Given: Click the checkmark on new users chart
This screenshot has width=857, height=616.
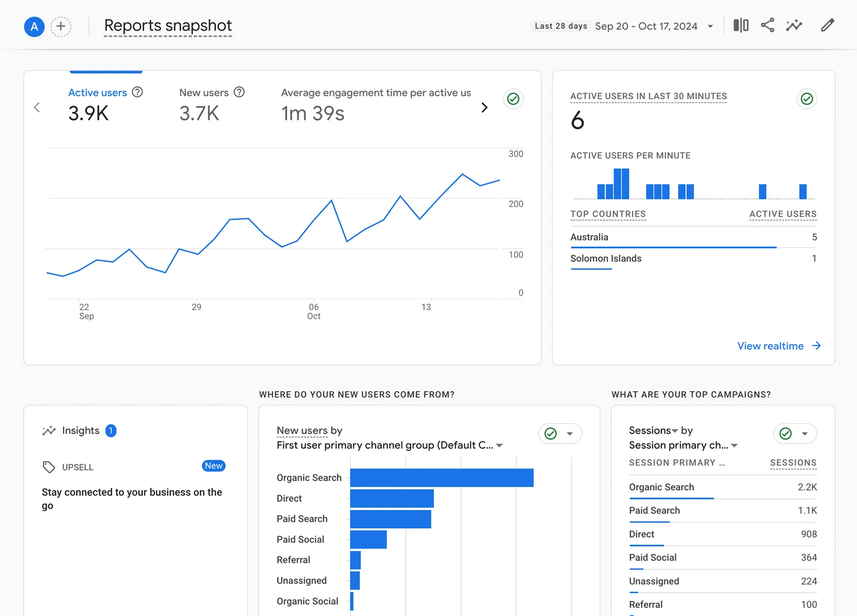Looking at the screenshot, I should pyautogui.click(x=551, y=434).
